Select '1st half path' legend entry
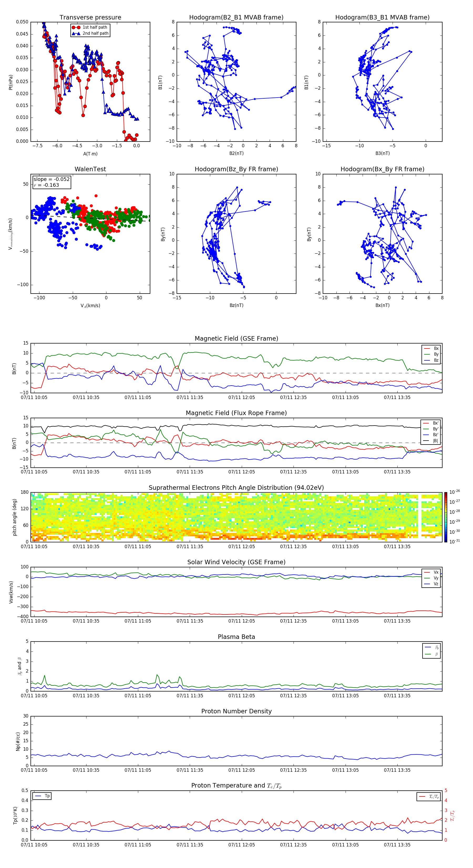Screen dimensions: 473x868 coord(90,27)
